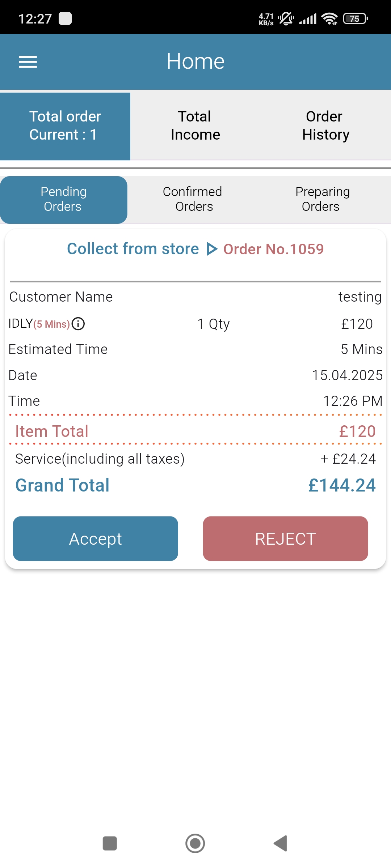Image resolution: width=391 pixels, height=868 pixels.
Task: Select the Total order Current tab
Action: [65, 125]
